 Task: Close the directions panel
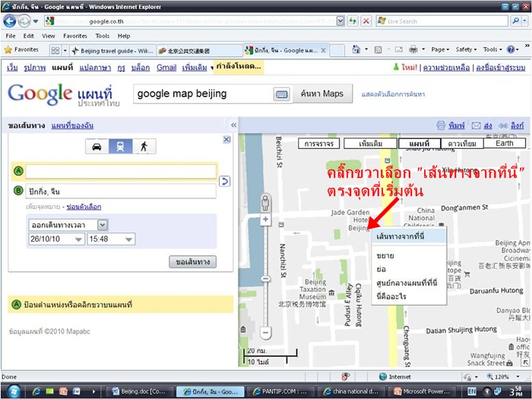pyautogui.click(x=226, y=139)
